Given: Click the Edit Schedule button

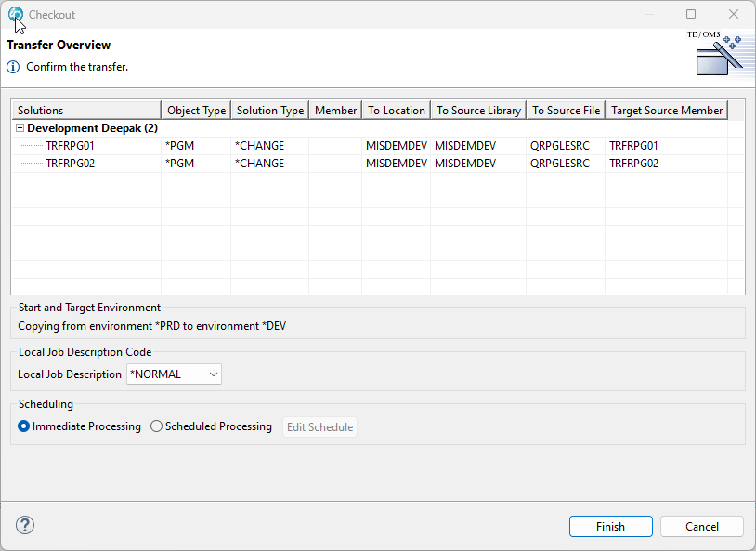Looking at the screenshot, I should tap(319, 427).
